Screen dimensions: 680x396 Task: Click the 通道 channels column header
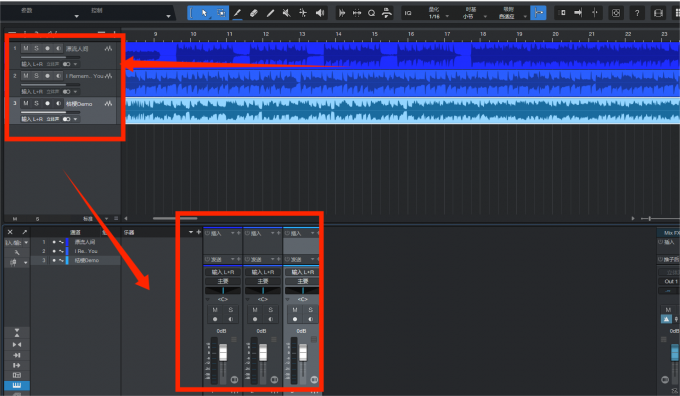(75, 232)
